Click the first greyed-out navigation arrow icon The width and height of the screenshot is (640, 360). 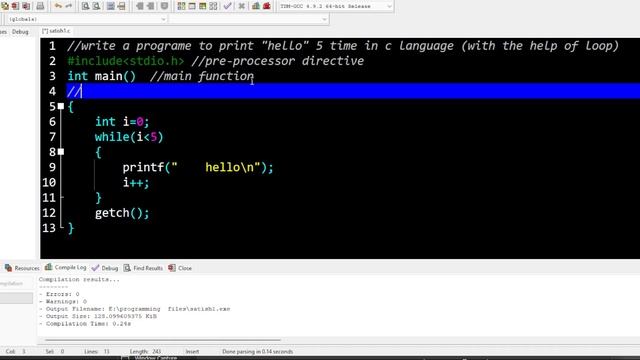coord(140,6)
